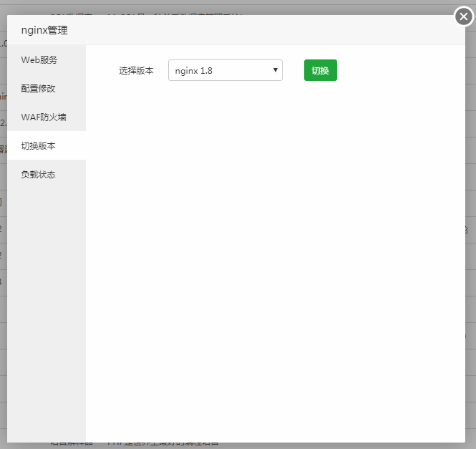Click the 'nginx 1.8' selected value text
The image size is (476, 449).
click(x=194, y=71)
